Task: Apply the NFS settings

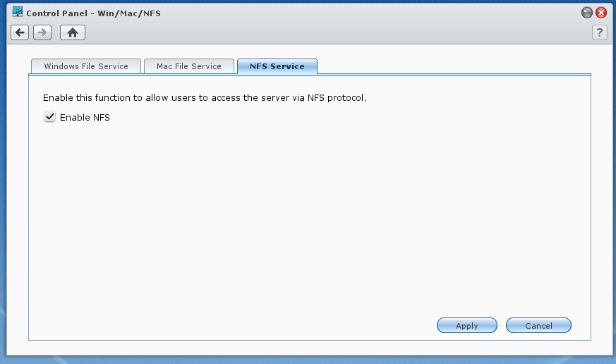Action: pos(467,326)
